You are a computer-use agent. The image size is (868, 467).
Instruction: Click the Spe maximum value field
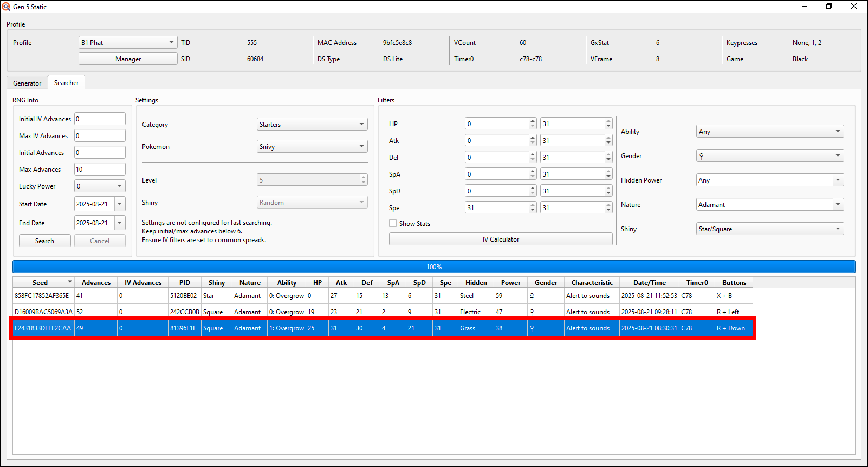coord(572,207)
